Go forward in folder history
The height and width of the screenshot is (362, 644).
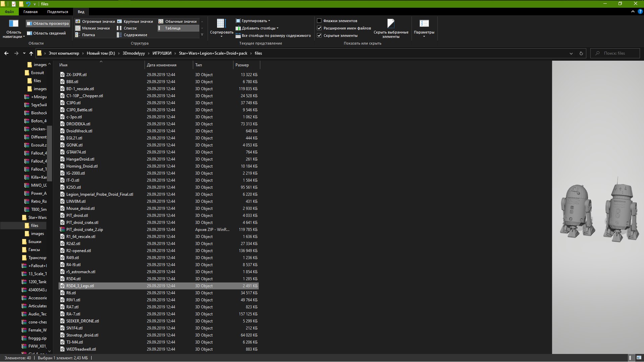16,53
